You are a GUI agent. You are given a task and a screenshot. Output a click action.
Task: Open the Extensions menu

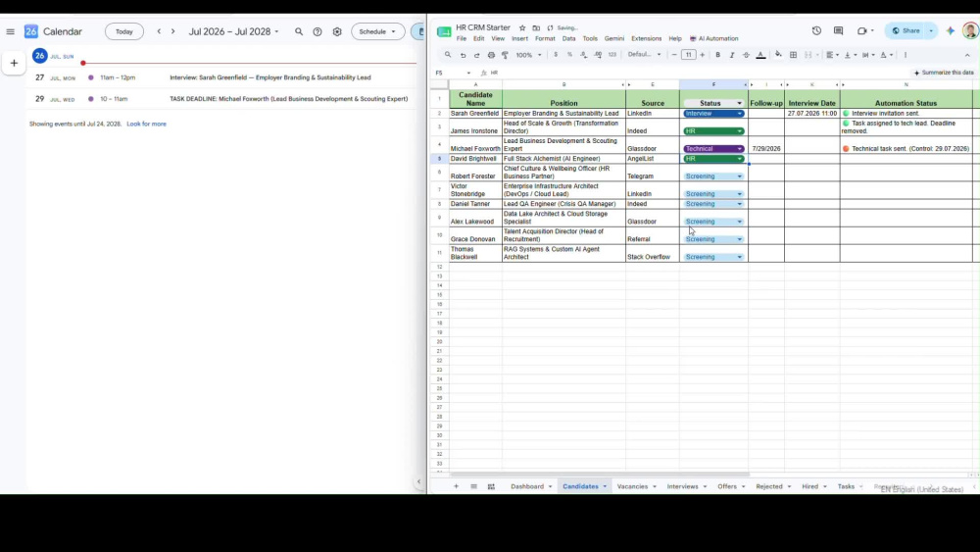(x=646, y=39)
